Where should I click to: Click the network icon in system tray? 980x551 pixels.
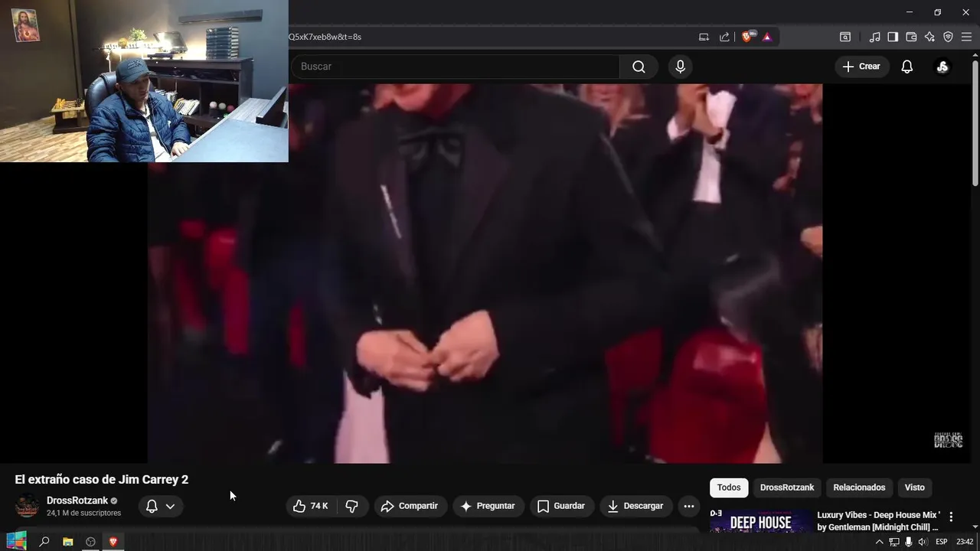pyautogui.click(x=893, y=542)
